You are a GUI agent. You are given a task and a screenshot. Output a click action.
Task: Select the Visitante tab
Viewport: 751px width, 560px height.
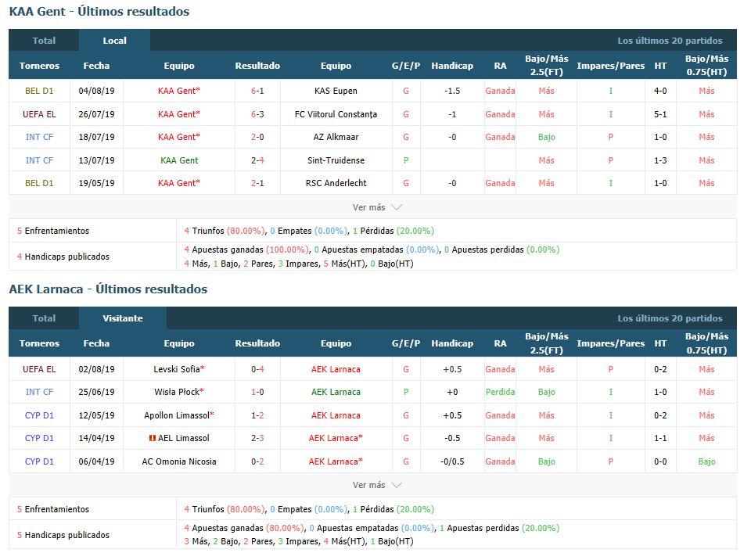[x=123, y=318]
